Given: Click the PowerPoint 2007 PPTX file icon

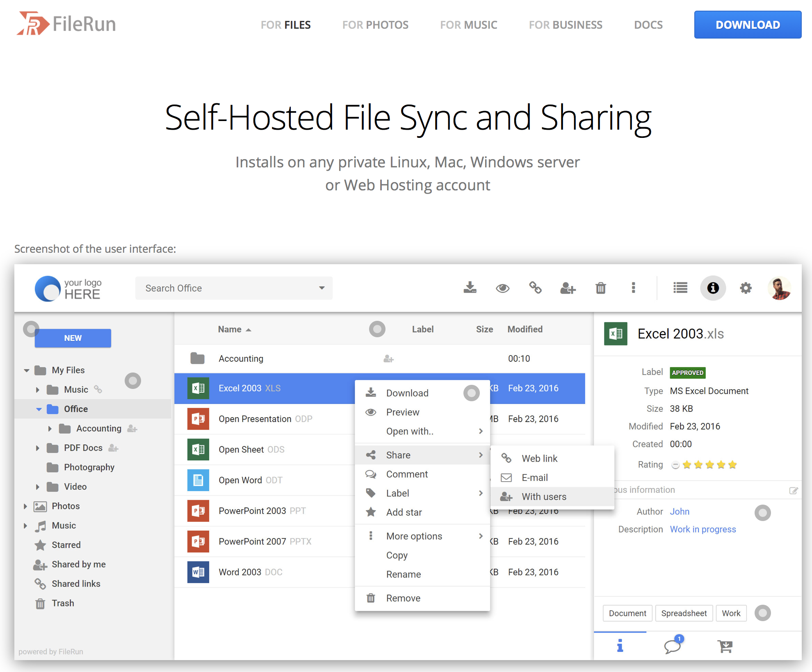Looking at the screenshot, I should 198,542.
